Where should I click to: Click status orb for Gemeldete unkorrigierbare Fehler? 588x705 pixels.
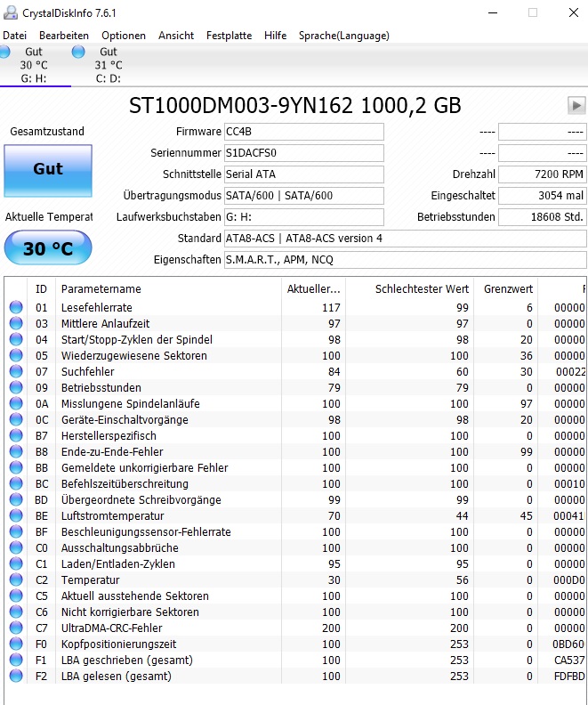coord(16,467)
